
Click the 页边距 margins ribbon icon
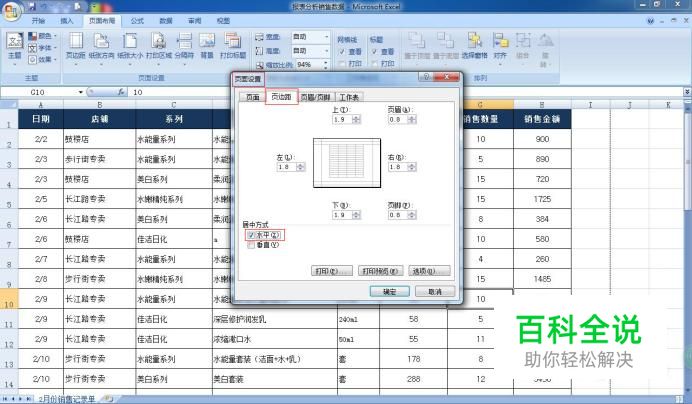tap(75, 48)
